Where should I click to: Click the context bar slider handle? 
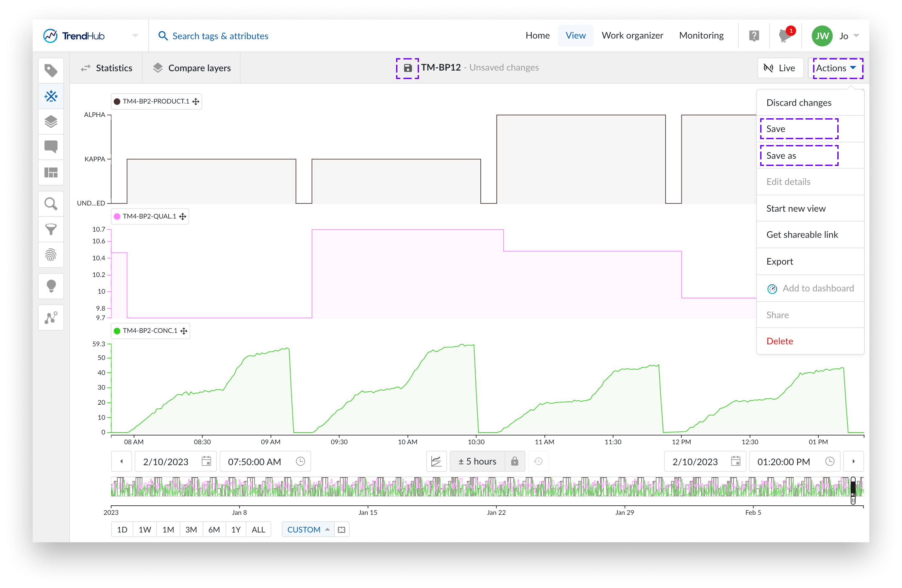(x=853, y=490)
